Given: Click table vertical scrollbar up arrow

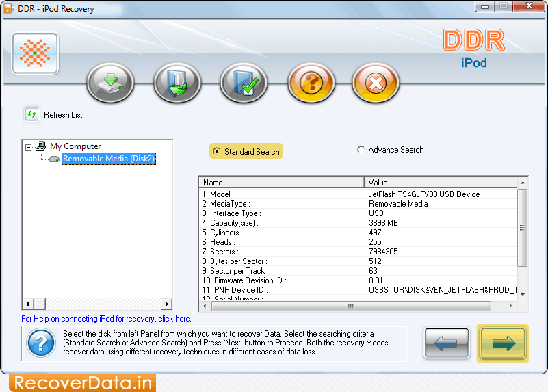Looking at the screenshot, I should [523, 183].
